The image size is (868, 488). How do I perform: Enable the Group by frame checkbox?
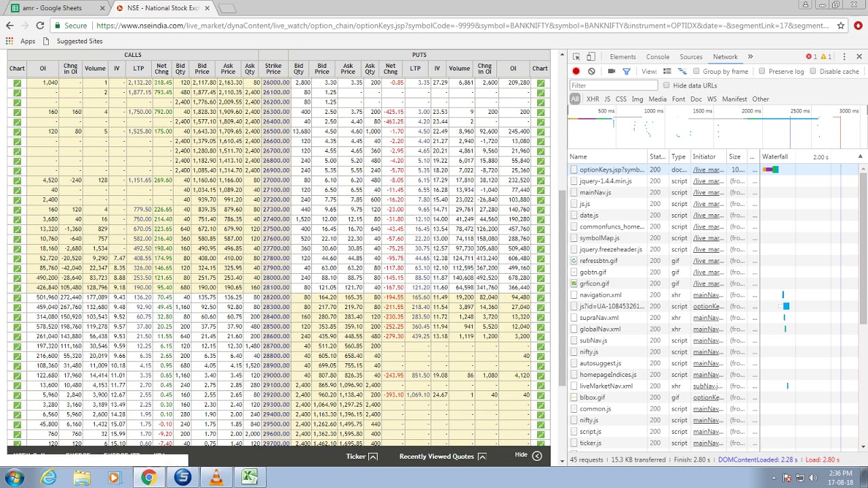[696, 71]
